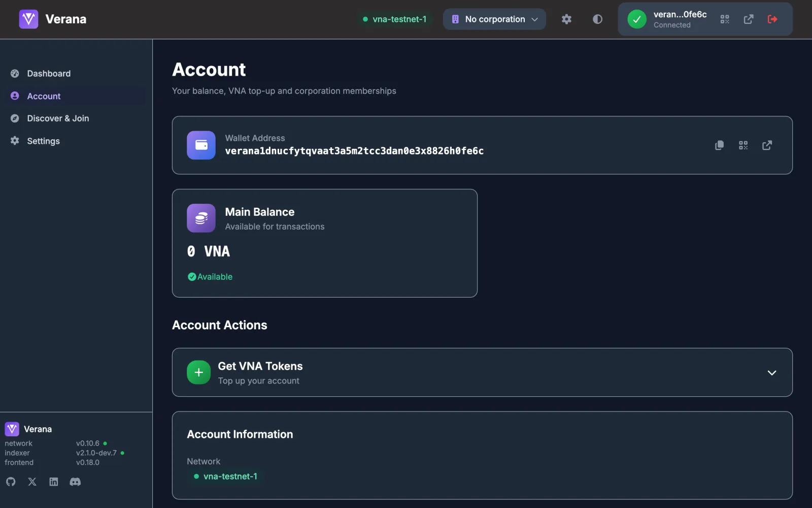Expand the Get VNA Tokens section

[x=482, y=372]
